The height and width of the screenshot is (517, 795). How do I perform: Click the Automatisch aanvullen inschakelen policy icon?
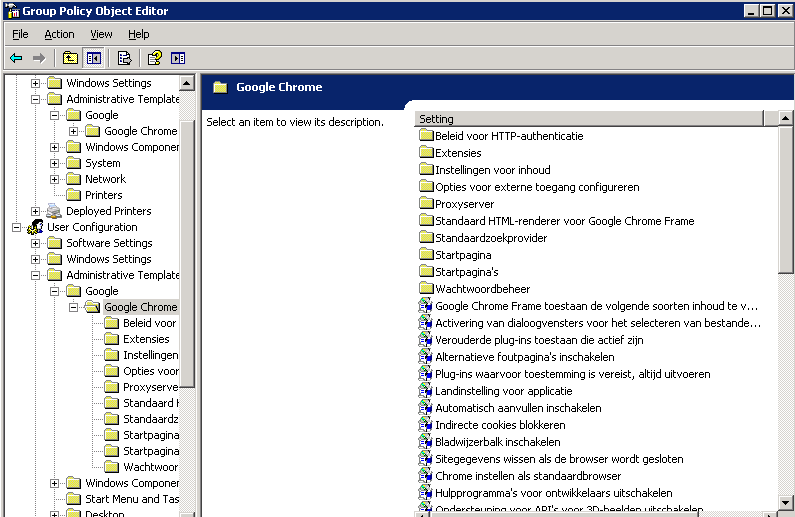(425, 408)
